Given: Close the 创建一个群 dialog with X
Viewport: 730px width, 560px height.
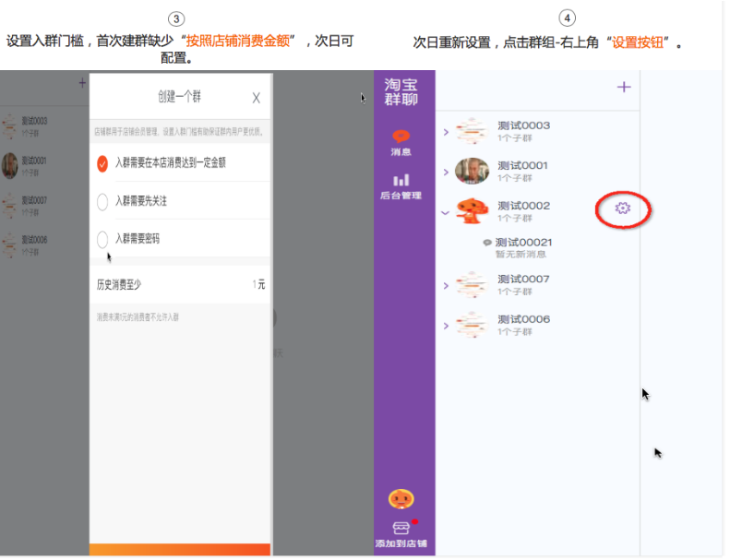Looking at the screenshot, I should point(257,98).
